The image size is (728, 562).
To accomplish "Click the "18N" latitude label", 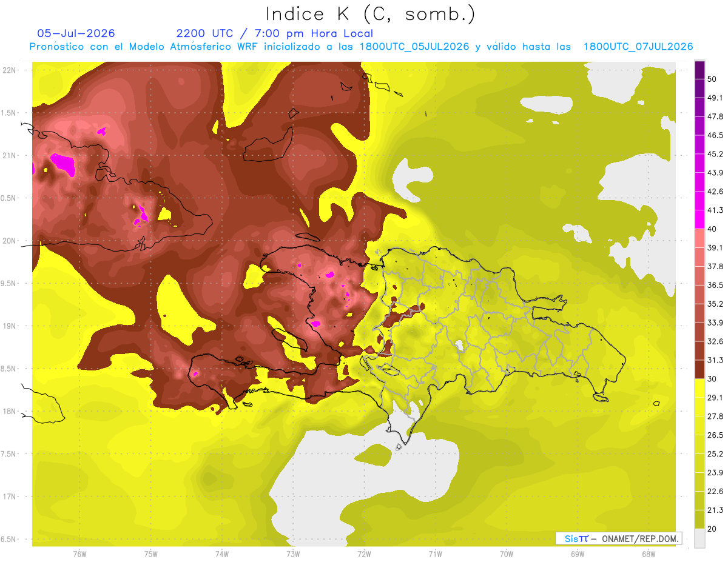I will click(x=10, y=411).
